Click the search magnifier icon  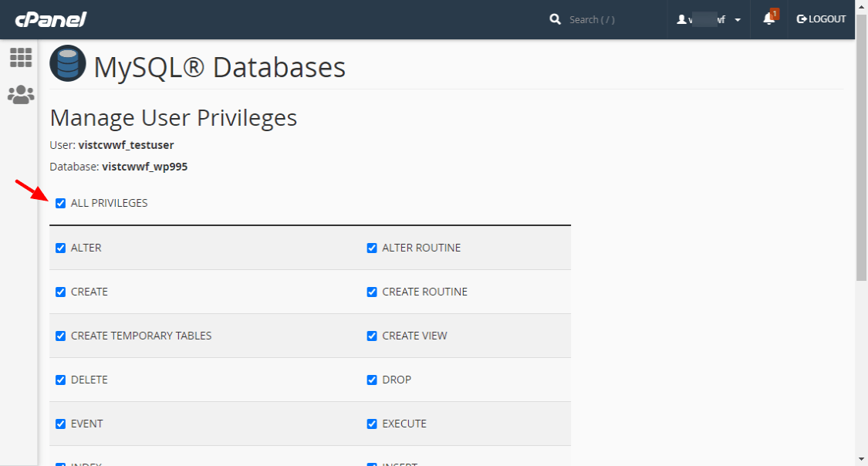click(555, 19)
